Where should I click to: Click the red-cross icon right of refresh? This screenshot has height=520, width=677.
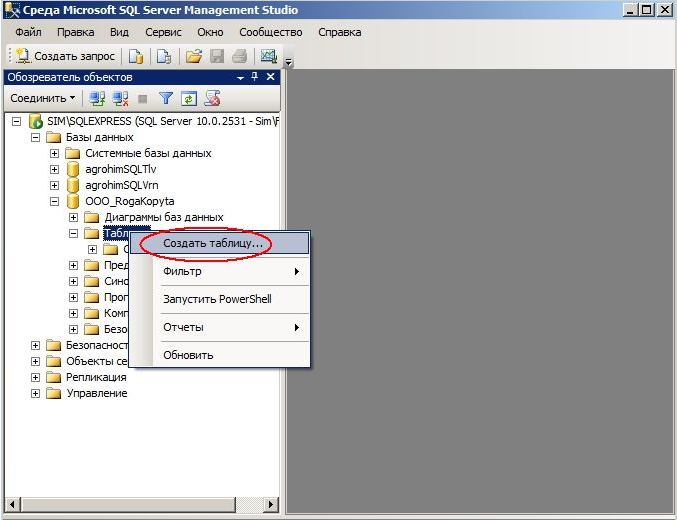click(x=212, y=98)
